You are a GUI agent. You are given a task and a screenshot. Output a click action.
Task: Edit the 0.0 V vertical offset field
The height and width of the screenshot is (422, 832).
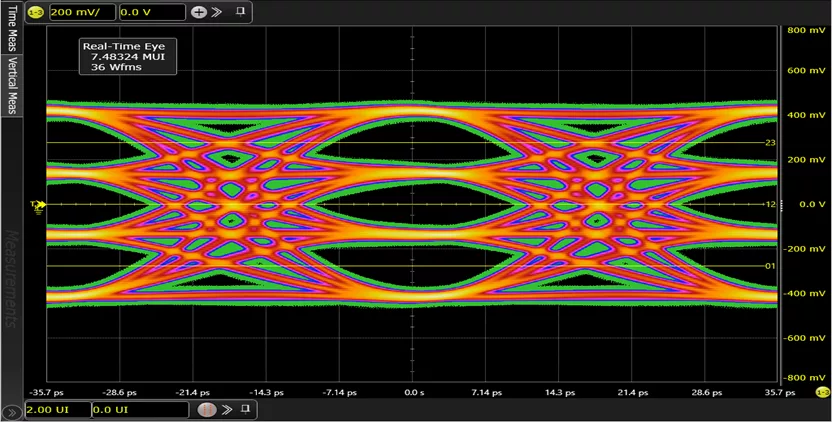point(152,12)
